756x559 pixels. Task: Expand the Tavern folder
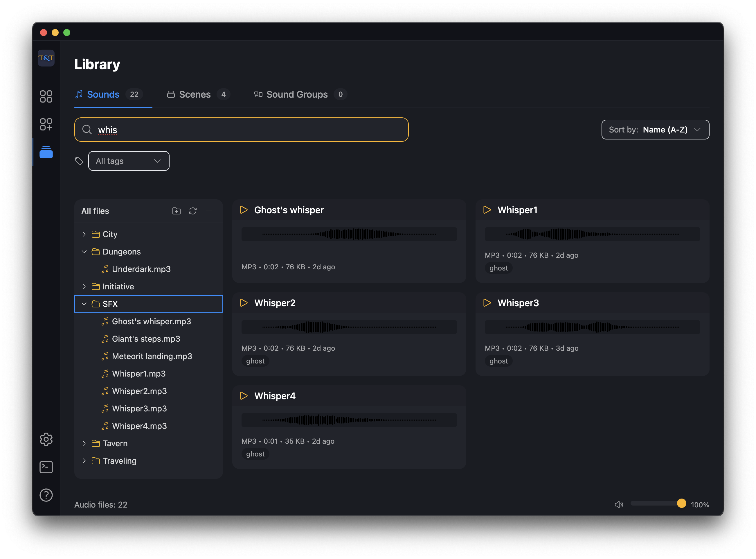coord(84,443)
